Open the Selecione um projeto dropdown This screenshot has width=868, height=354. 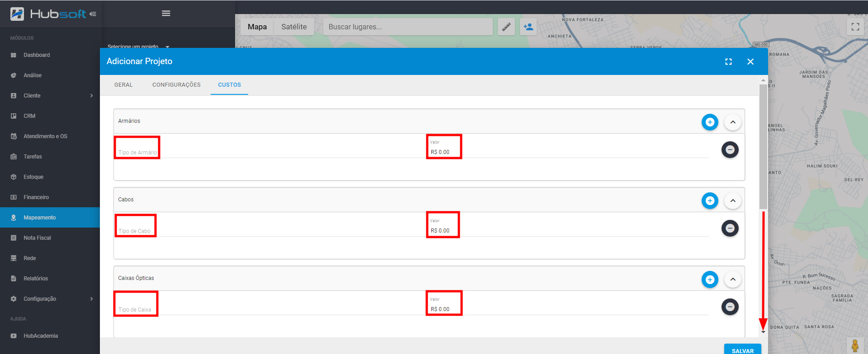138,46
